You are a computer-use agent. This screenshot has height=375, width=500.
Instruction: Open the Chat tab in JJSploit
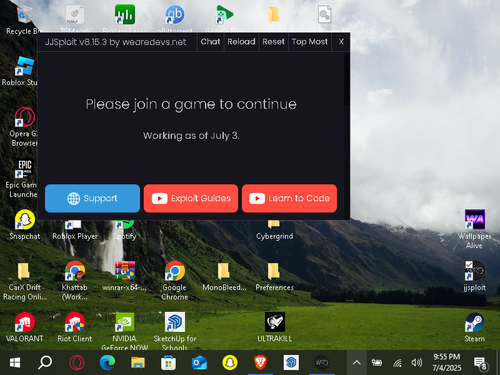click(210, 42)
